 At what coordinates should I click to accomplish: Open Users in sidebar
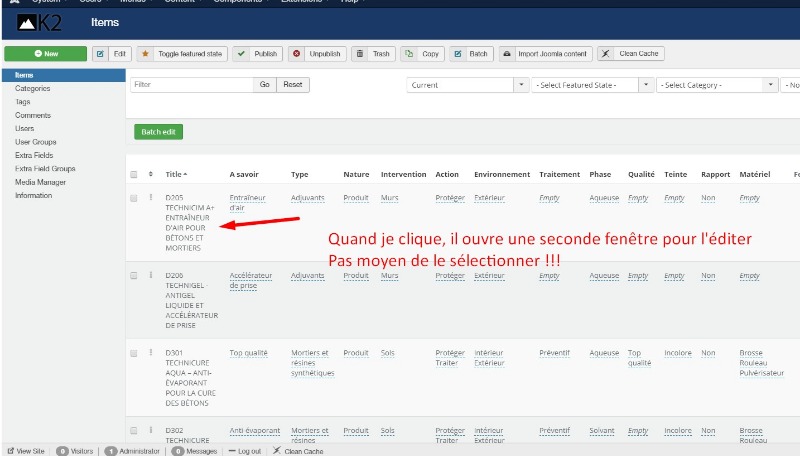24,129
